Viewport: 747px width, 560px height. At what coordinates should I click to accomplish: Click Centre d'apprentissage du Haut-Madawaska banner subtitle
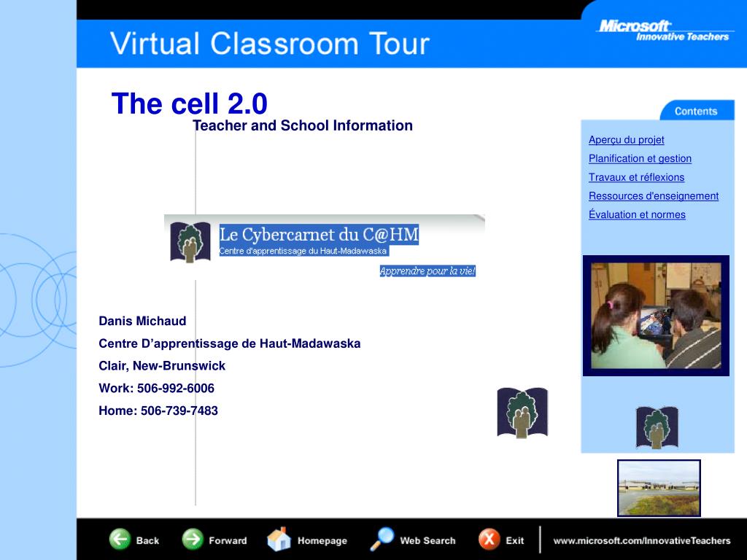coord(303,251)
